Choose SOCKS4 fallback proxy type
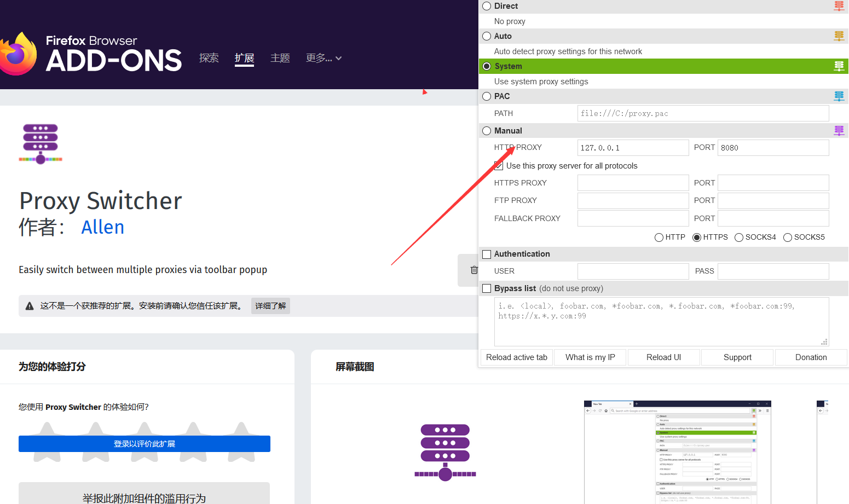Viewport: 849px width, 504px height. (739, 237)
